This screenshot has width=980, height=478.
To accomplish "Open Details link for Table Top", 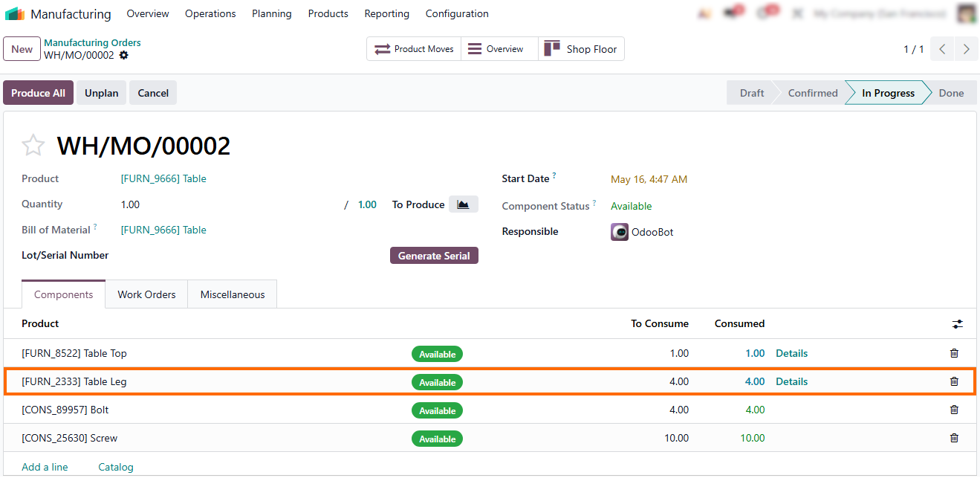I will pos(791,353).
